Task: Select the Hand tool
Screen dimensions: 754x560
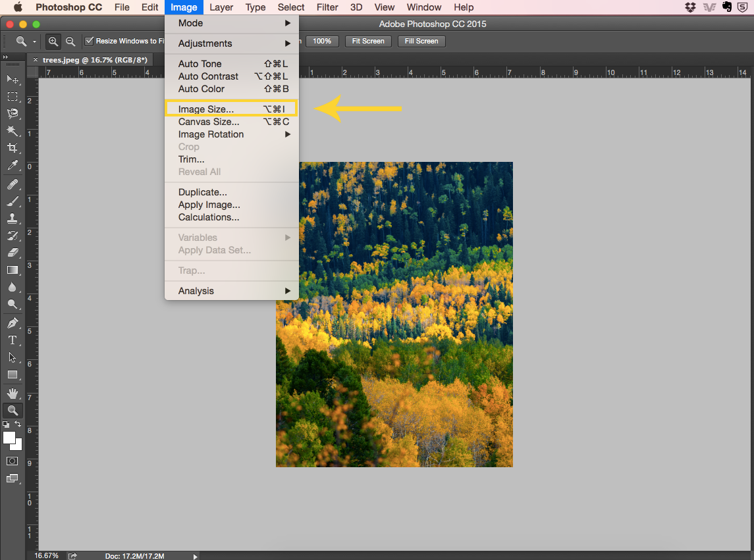Action: tap(13, 394)
